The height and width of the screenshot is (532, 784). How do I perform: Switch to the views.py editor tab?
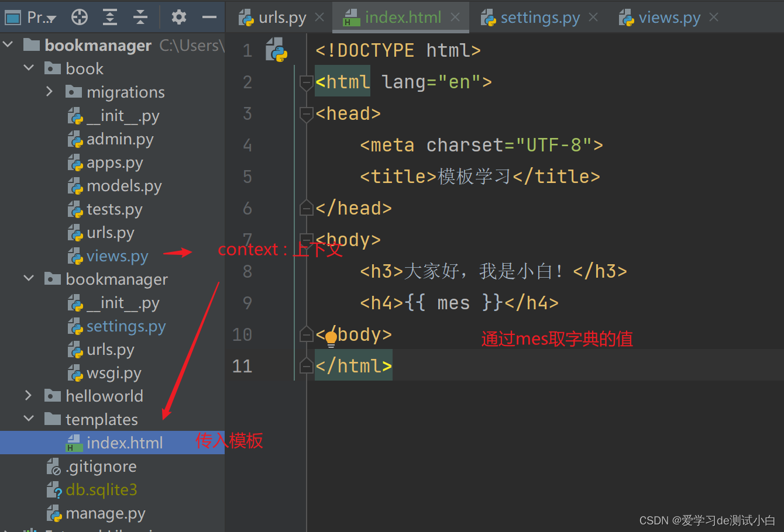(669, 18)
